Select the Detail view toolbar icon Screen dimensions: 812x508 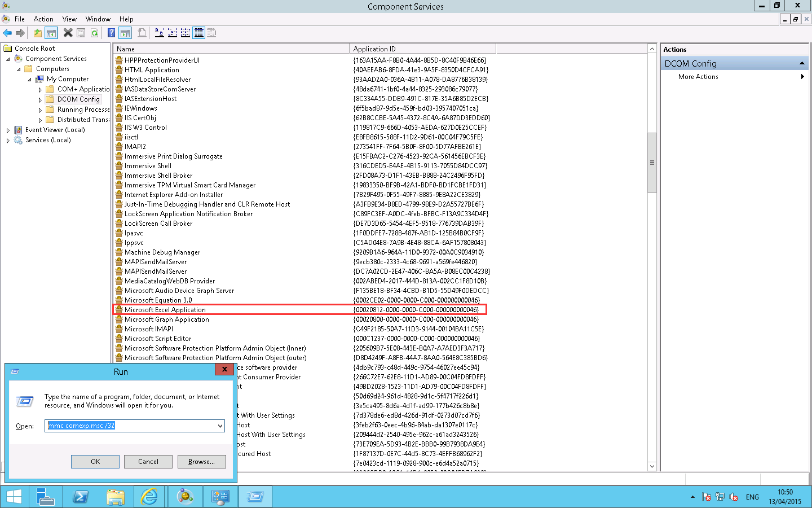tap(198, 33)
